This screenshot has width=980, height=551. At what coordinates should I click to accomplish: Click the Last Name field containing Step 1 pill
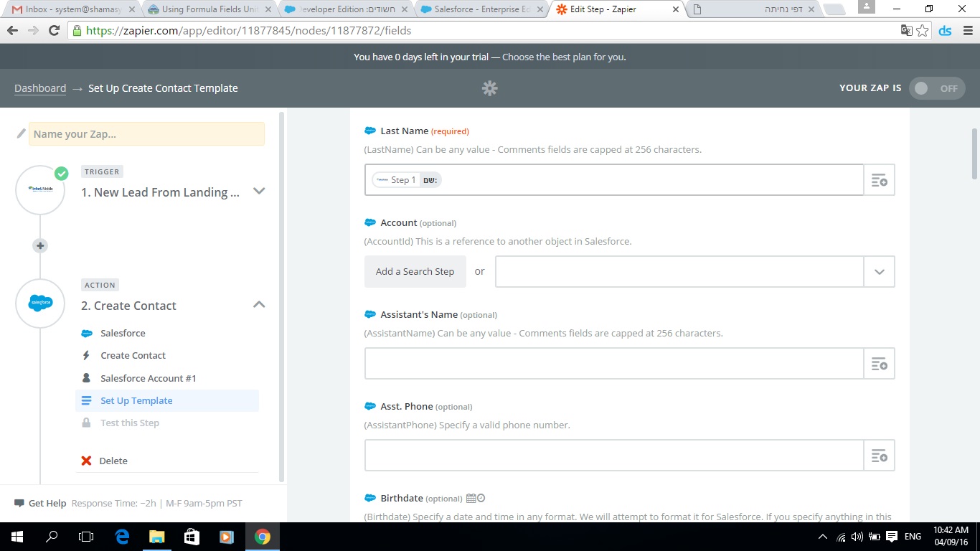(x=614, y=180)
